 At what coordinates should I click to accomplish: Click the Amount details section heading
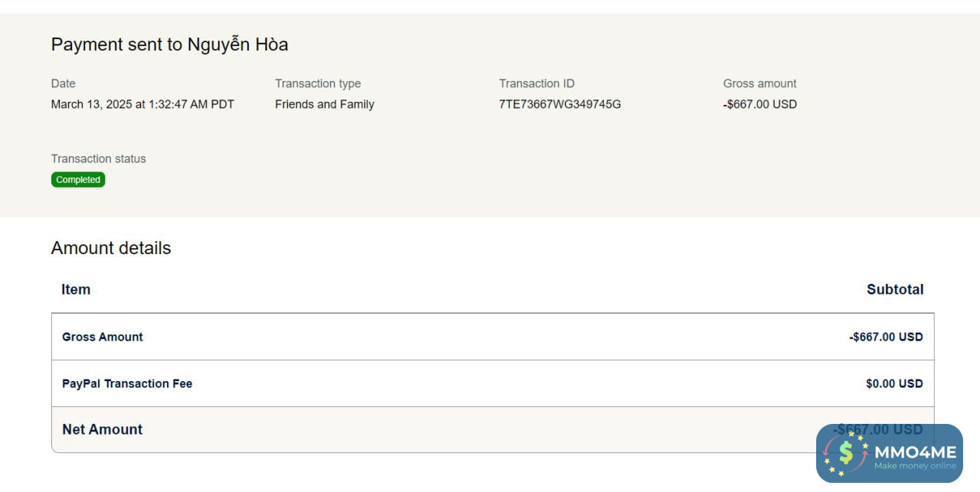pyautogui.click(x=111, y=248)
